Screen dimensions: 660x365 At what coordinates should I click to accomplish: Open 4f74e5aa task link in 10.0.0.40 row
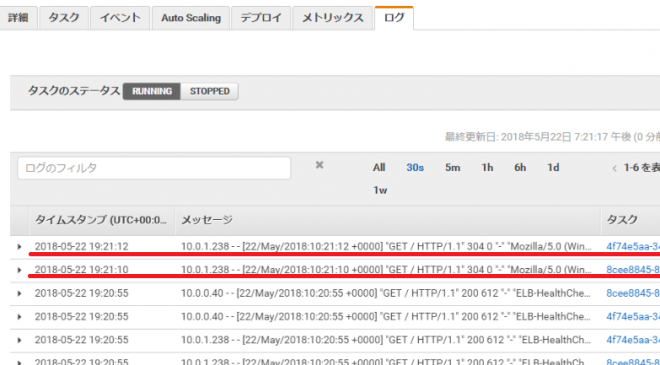click(633, 317)
